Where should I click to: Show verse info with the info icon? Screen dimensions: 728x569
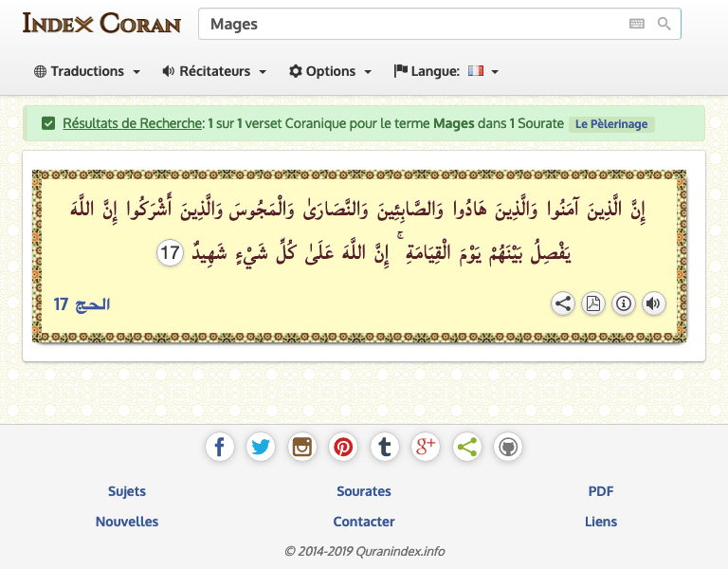tap(624, 304)
